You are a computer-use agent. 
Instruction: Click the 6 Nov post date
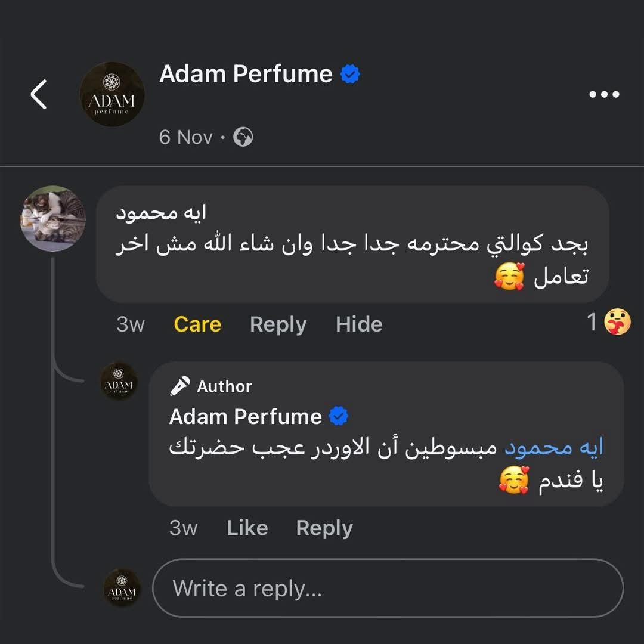[185, 137]
